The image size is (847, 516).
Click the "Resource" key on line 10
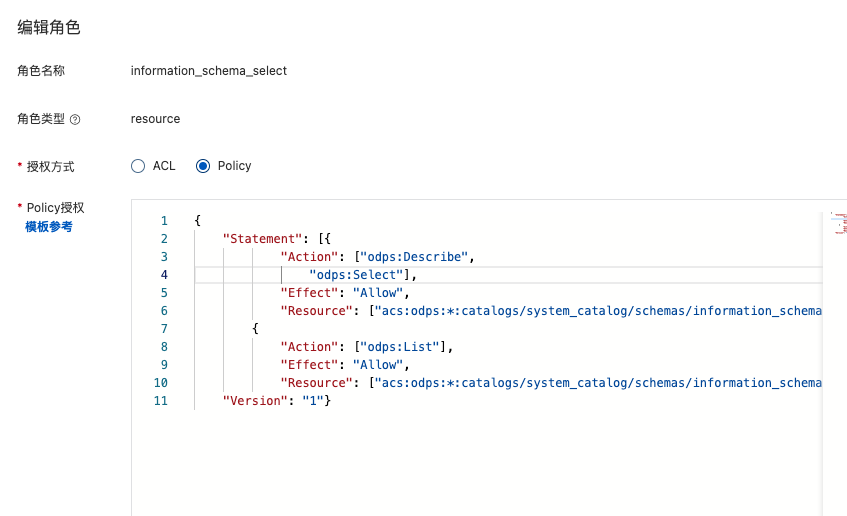(x=317, y=383)
